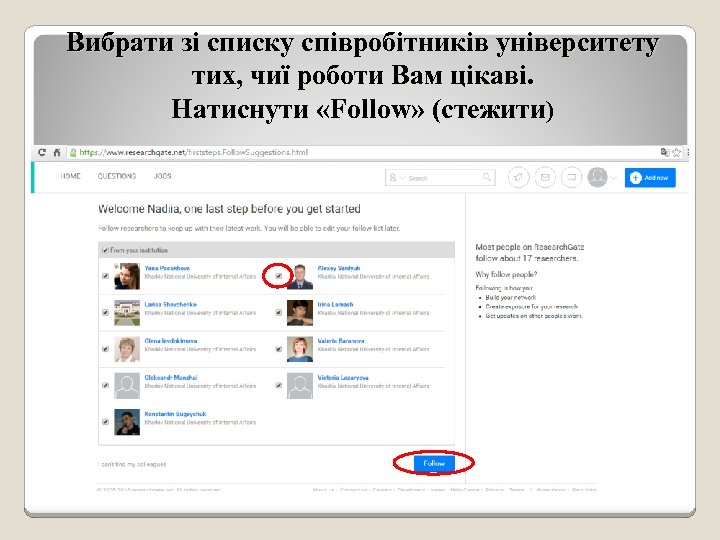This screenshot has width=720, height=540.
Task: Click 'Why follow people?' text
Action: click(x=506, y=274)
